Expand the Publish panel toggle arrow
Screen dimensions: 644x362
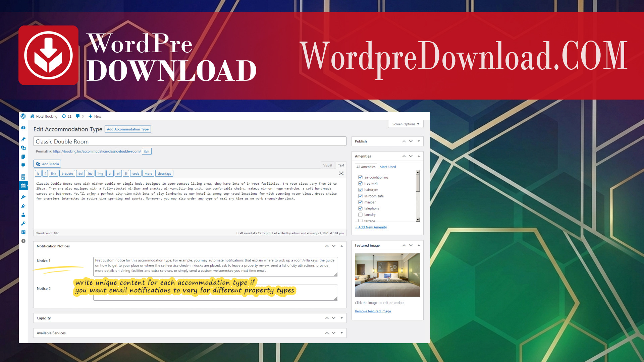[x=419, y=141]
